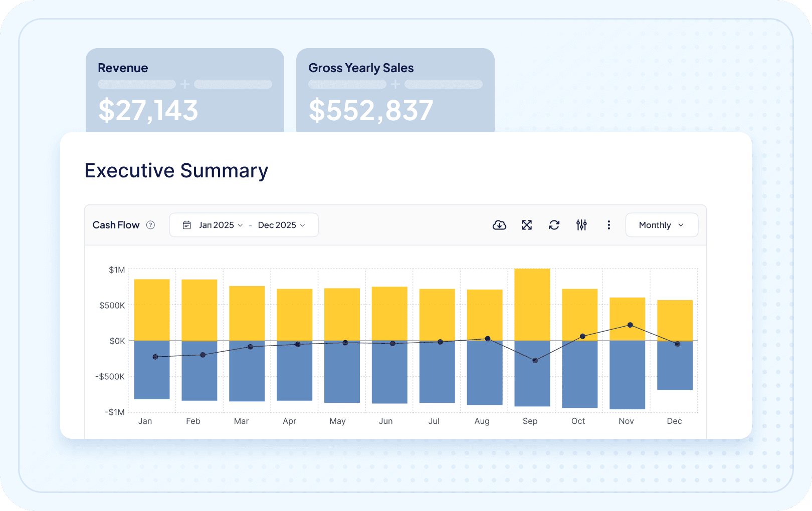Click the Oct month axis label
Screen dimensions: 812x511
578,421
